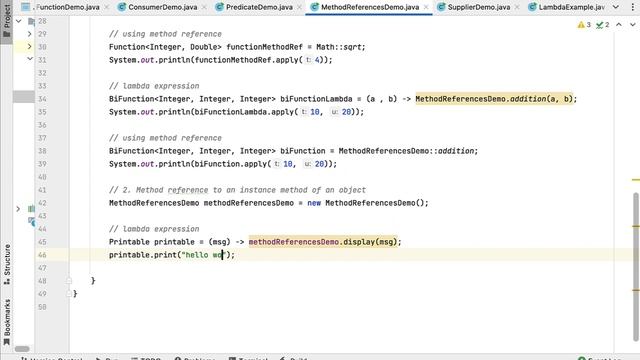Click the horizontal scrollbar in the project panel
The width and height of the screenshot is (640, 360).
click(22, 349)
